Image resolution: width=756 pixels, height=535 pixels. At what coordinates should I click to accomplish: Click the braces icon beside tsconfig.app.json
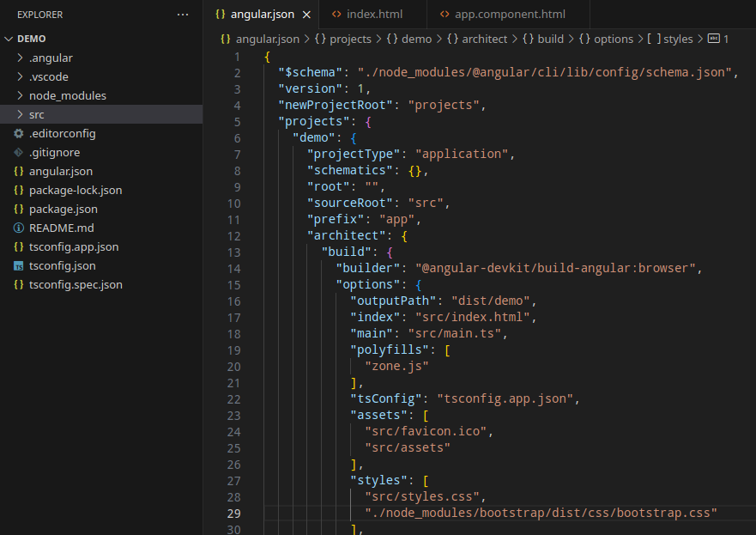(x=18, y=246)
